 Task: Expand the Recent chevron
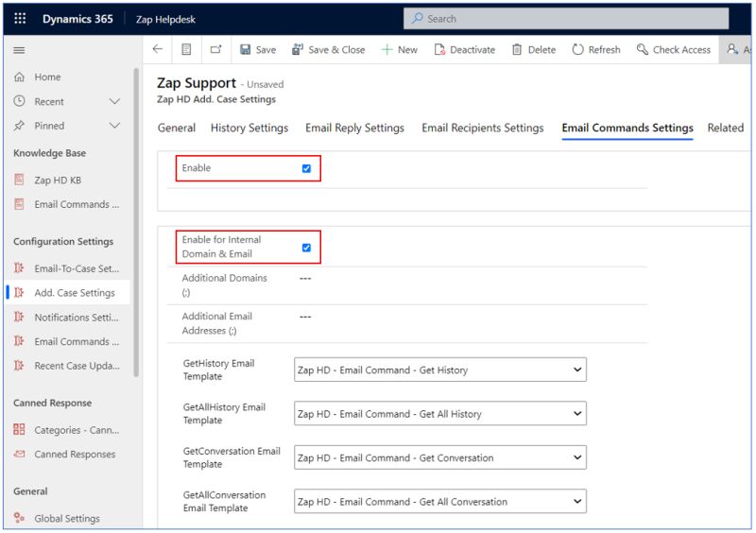(x=114, y=101)
